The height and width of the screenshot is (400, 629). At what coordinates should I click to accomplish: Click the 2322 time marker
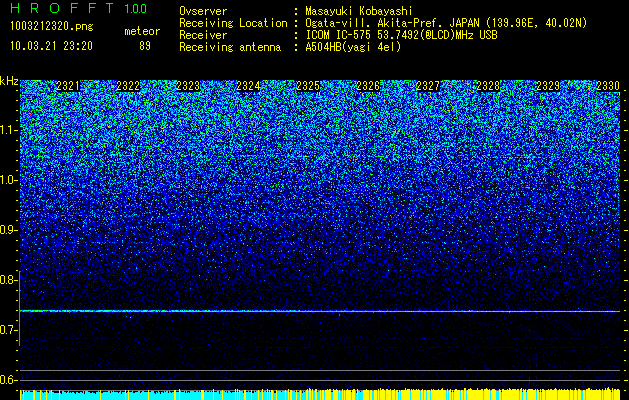click(x=128, y=86)
